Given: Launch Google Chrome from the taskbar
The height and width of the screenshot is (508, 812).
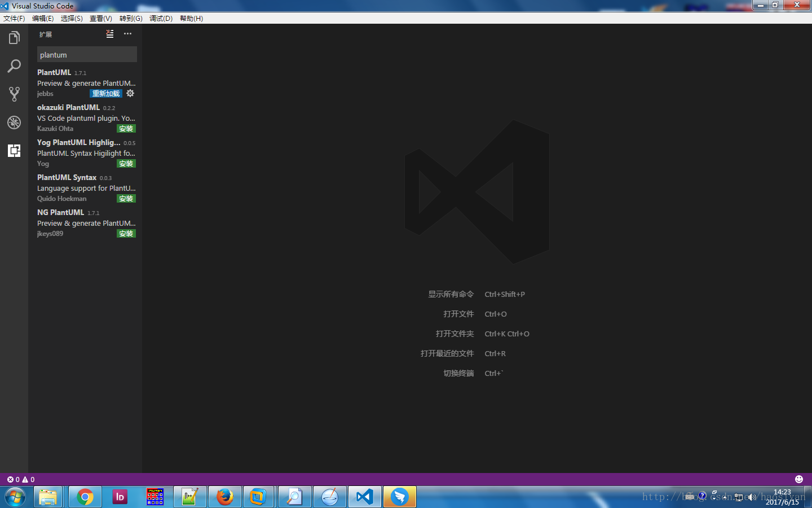Looking at the screenshot, I should click(x=85, y=497).
